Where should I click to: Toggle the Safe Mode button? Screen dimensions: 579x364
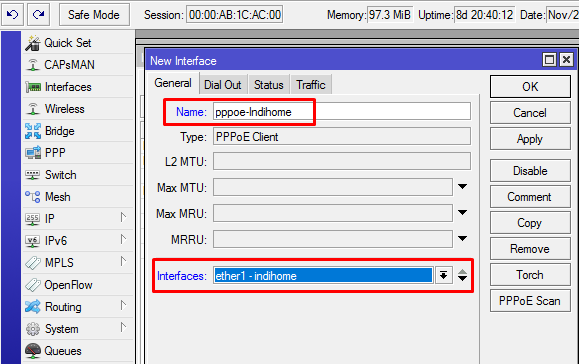94,15
